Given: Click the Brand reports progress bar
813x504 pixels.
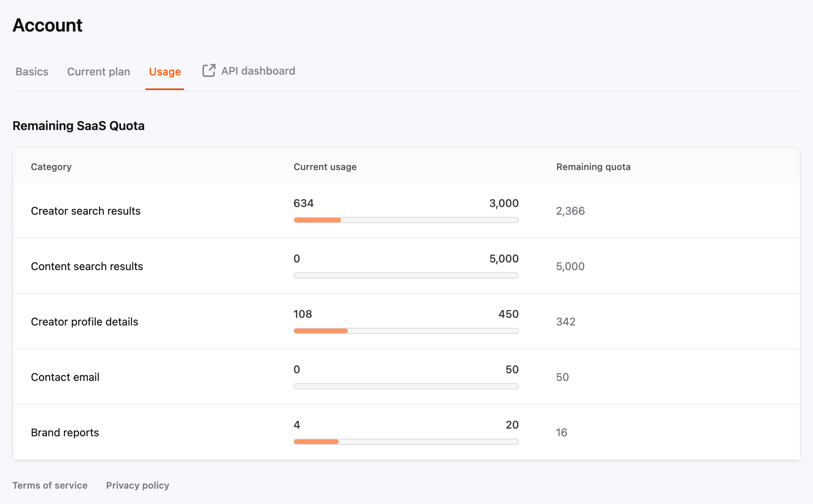Looking at the screenshot, I should pos(406,442).
